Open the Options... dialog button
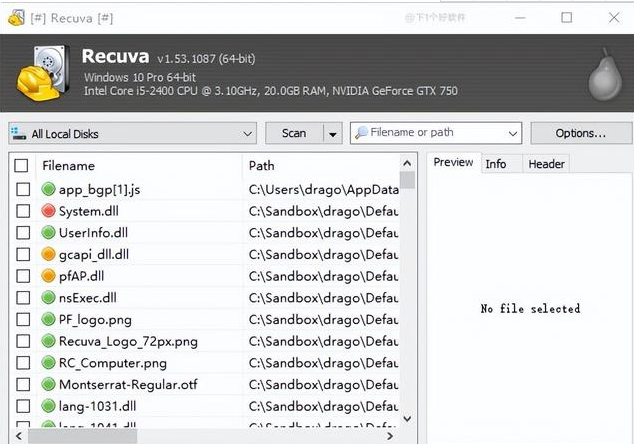 coord(580,133)
